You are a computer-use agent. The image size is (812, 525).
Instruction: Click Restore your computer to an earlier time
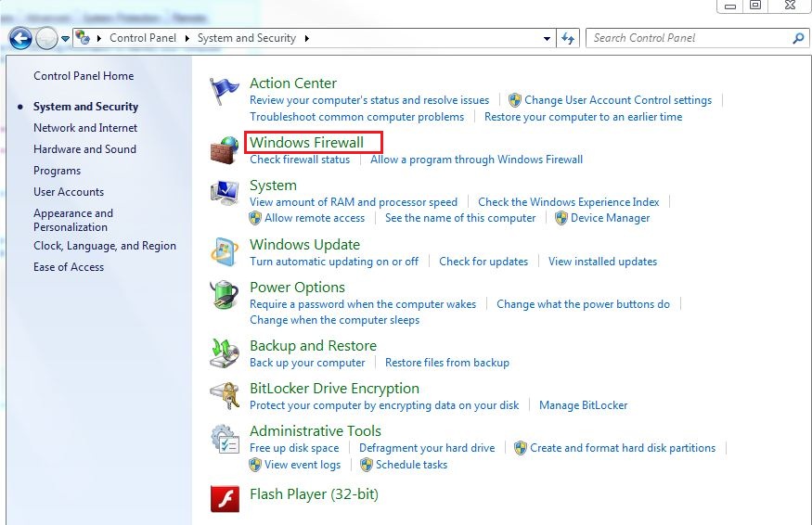[x=583, y=117]
